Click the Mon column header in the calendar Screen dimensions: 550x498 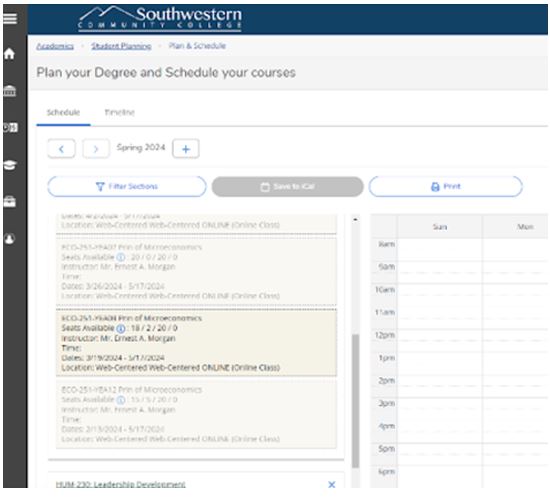[x=525, y=227]
